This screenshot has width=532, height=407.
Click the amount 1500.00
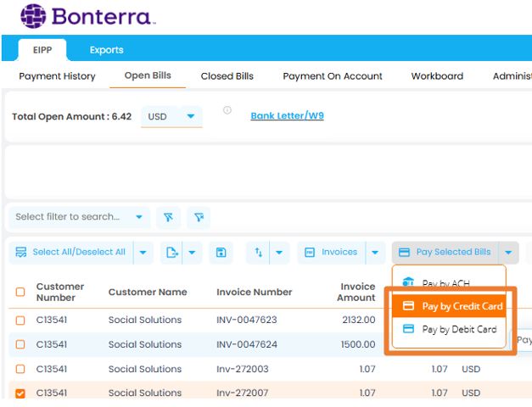358,344
